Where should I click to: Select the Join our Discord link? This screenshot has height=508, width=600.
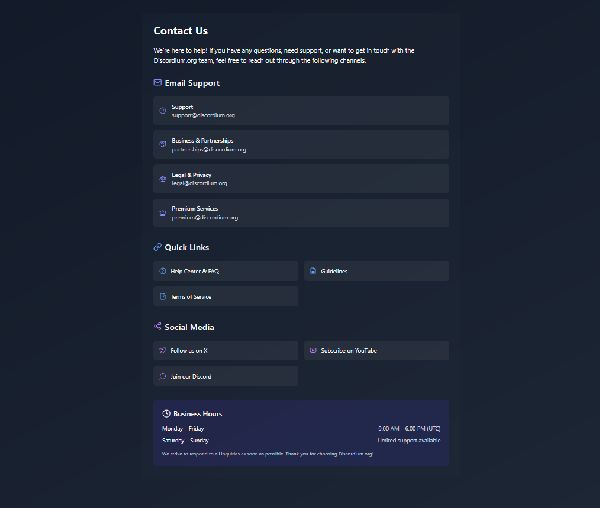191,377
